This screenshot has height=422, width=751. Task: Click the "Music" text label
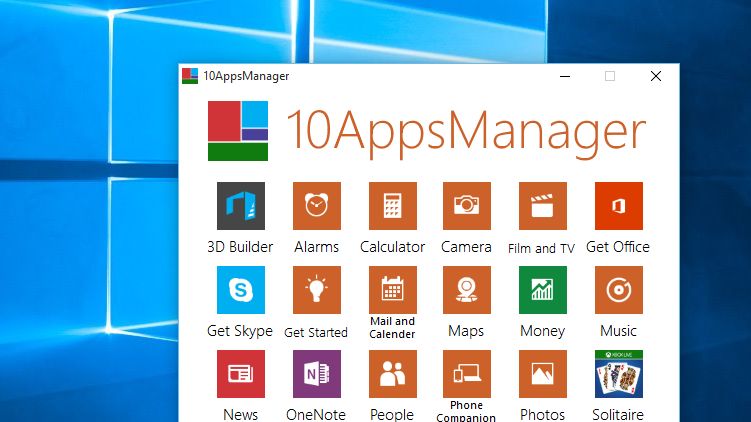[618, 331]
